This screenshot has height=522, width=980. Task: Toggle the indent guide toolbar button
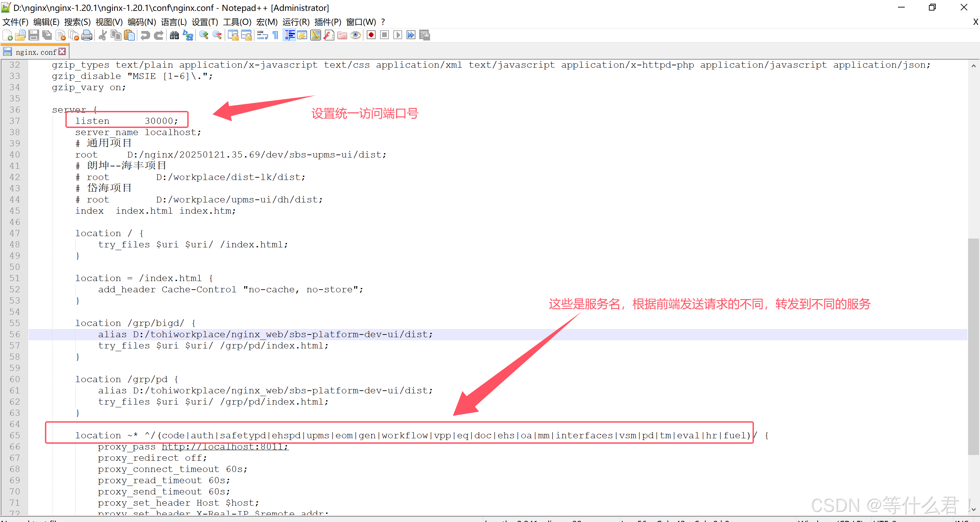tap(289, 35)
